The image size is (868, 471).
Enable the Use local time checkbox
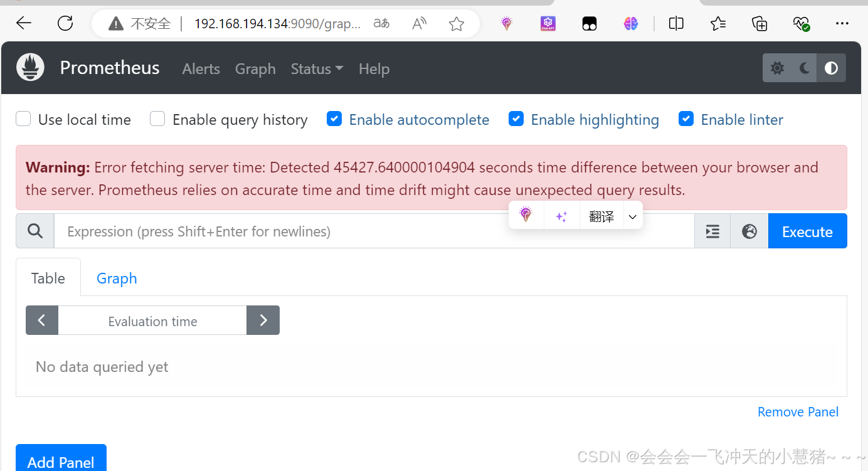click(x=23, y=119)
